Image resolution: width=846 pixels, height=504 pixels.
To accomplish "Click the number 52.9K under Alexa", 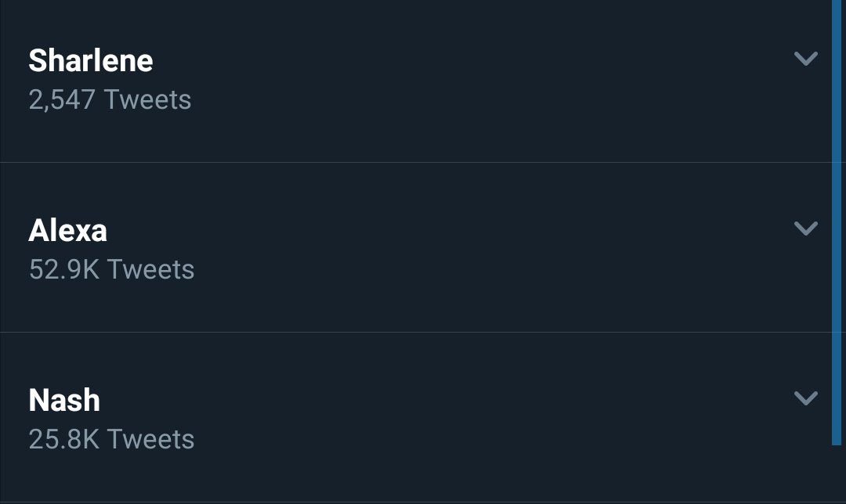I will pyautogui.click(x=64, y=269).
